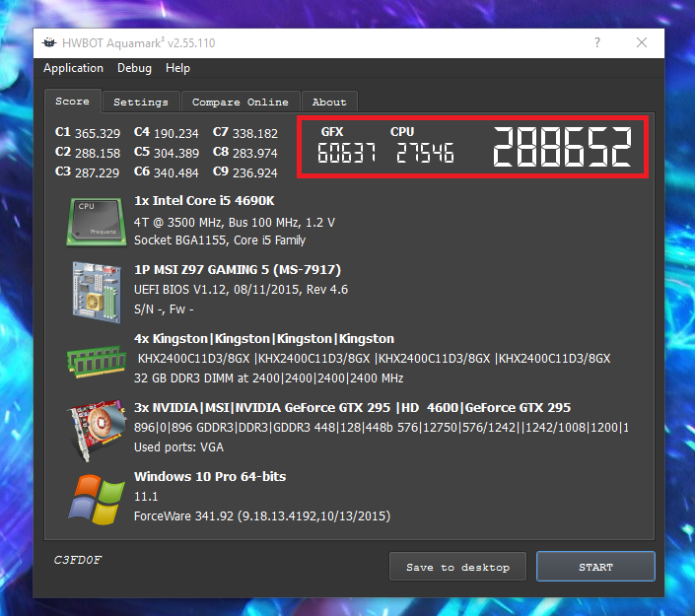
Task: Switch to the Settings tab
Action: pyautogui.click(x=141, y=102)
